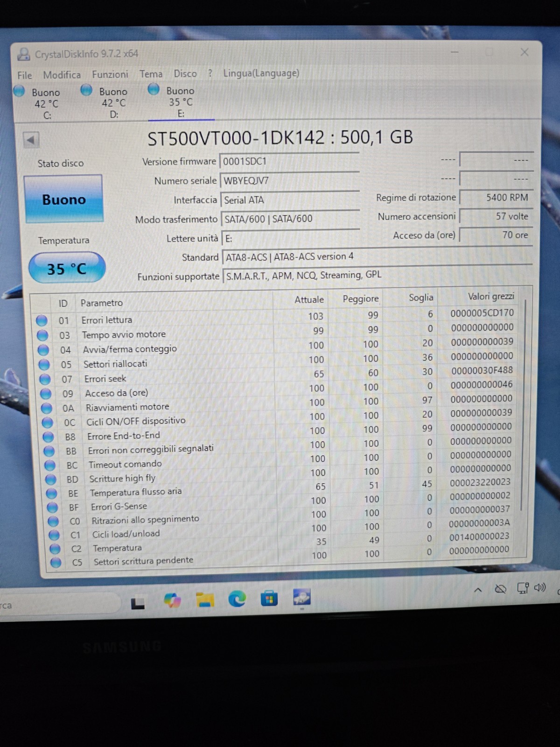Open Microsoft Store from the taskbar
This screenshot has height=747, width=560.
(x=269, y=599)
